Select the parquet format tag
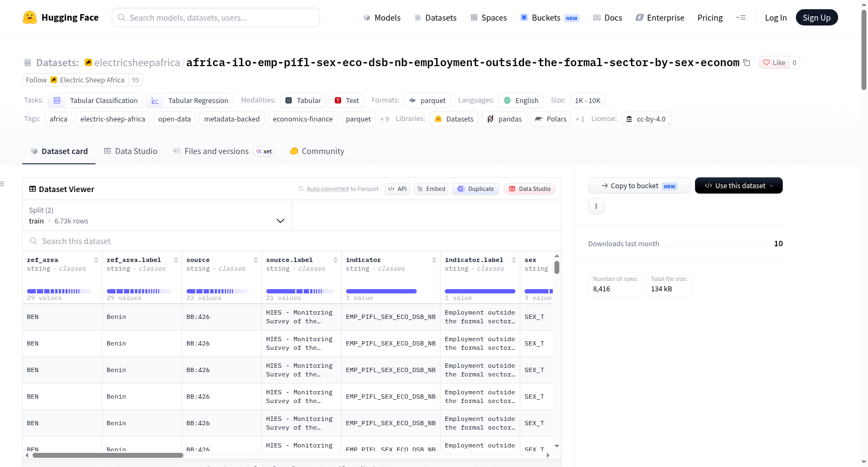Screen dimensions: 868x467 pos(427,100)
